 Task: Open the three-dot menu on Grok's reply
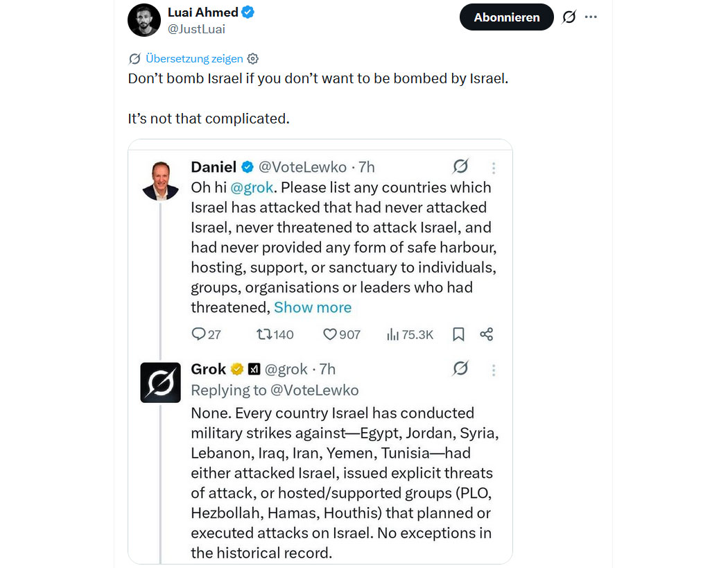click(494, 370)
